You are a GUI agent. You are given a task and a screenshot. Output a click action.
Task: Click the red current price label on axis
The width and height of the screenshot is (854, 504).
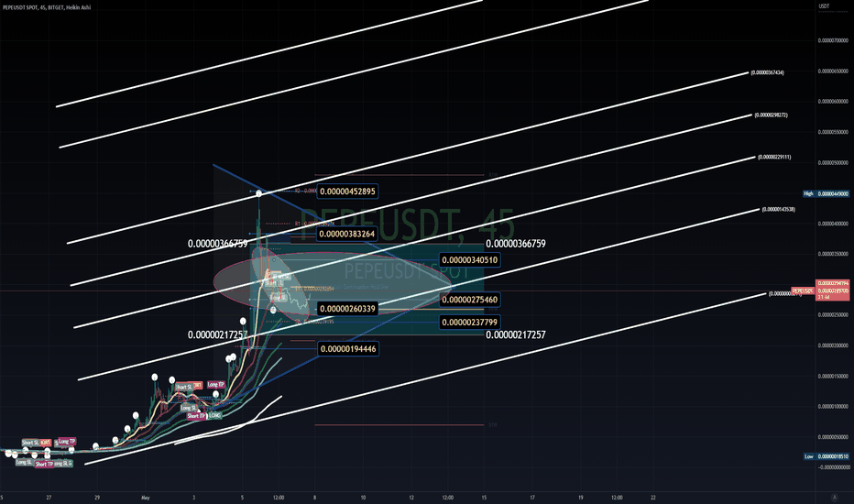coord(833,290)
